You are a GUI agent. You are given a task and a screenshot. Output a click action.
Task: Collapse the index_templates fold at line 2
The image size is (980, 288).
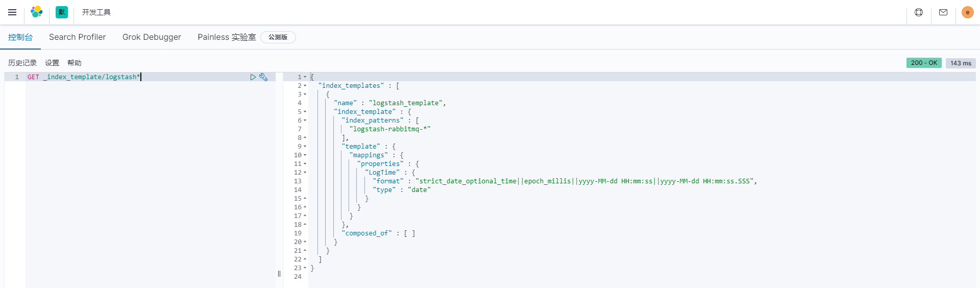point(305,86)
